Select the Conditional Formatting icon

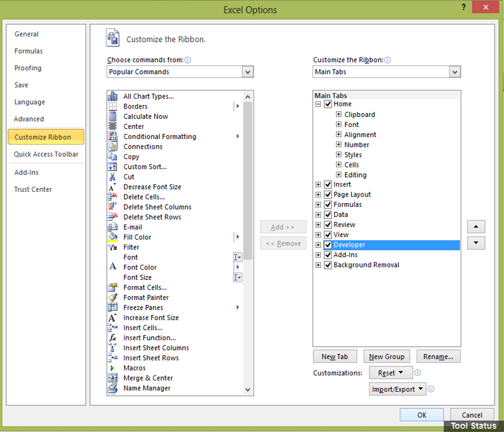[x=113, y=136]
